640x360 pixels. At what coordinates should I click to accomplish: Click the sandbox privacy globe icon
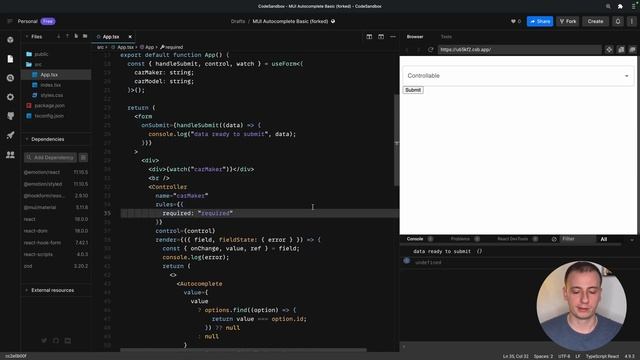click(333, 21)
